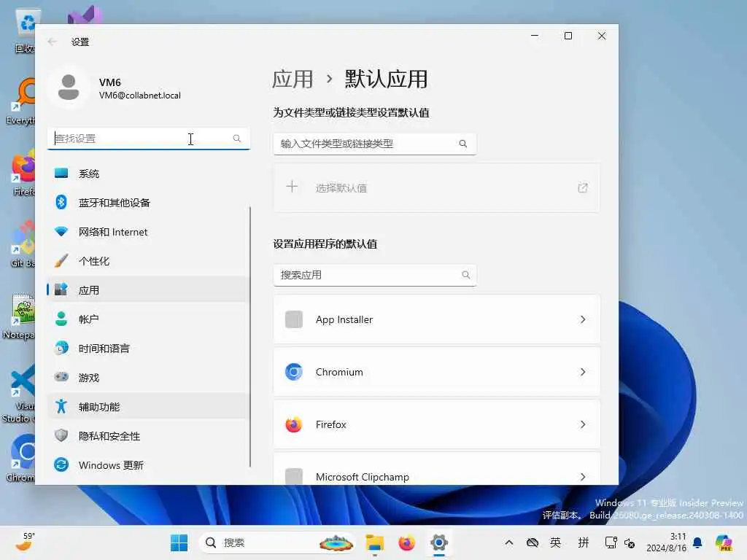The width and height of the screenshot is (747, 560).
Task: Click the Firefox app icon in list
Action: point(294,424)
